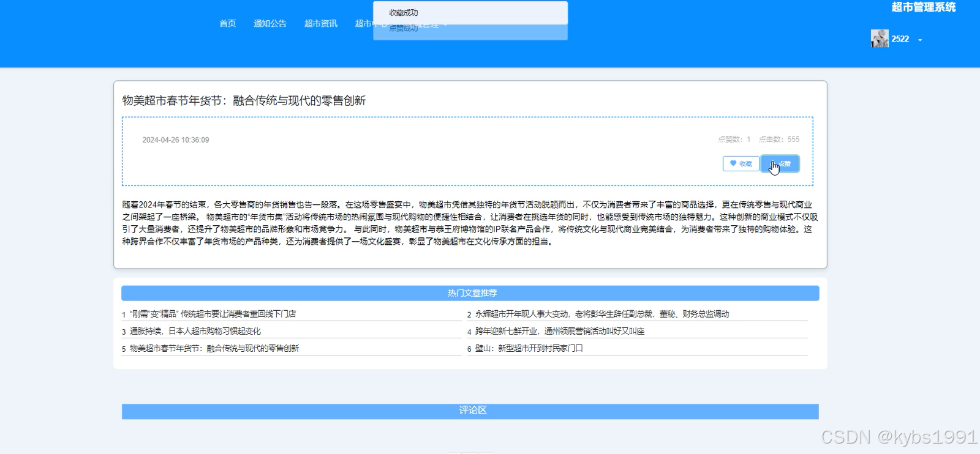
Task: Click the 评论区 section header
Action: (470, 411)
